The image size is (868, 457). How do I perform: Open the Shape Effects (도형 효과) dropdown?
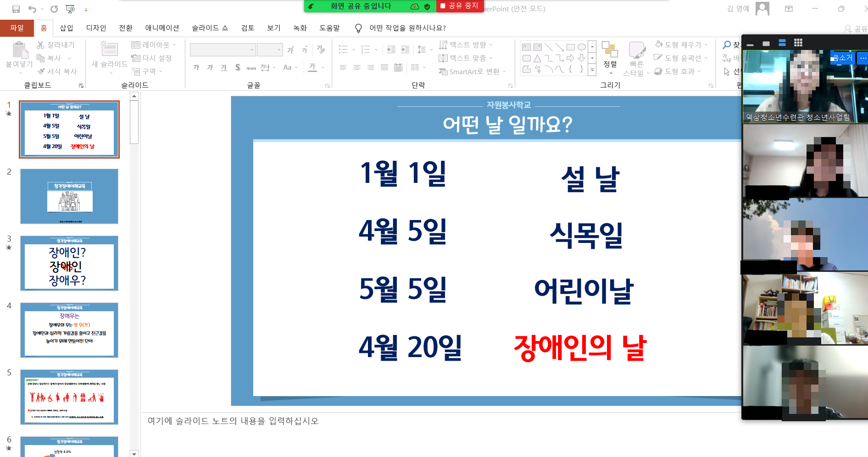click(x=678, y=71)
